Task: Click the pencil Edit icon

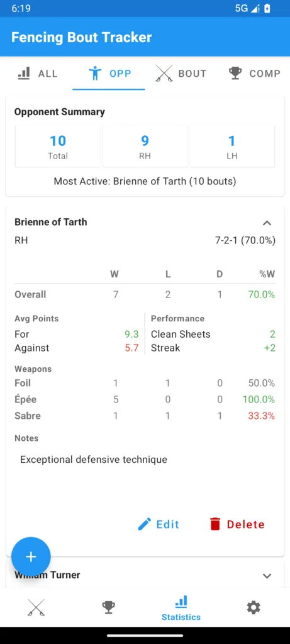Action: pyautogui.click(x=145, y=524)
